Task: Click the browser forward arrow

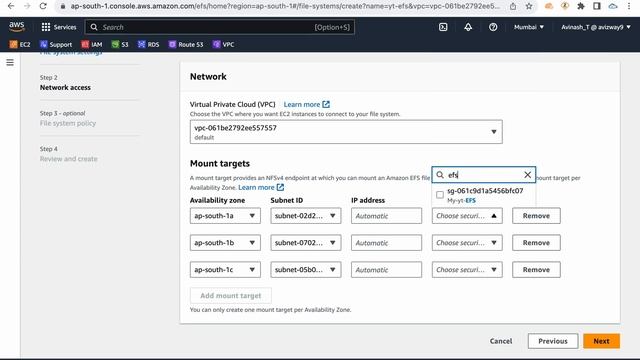Action: [x=27, y=6]
